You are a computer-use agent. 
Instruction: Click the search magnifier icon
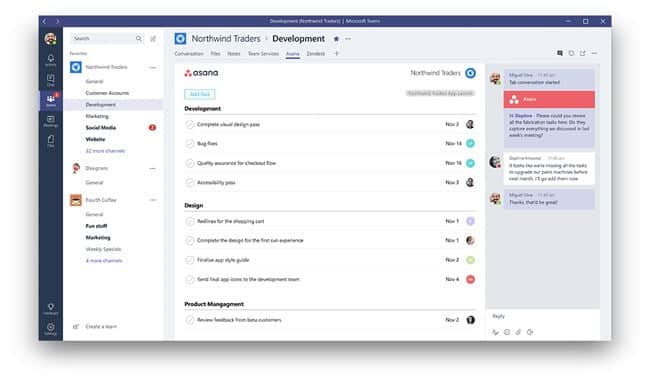coord(138,39)
